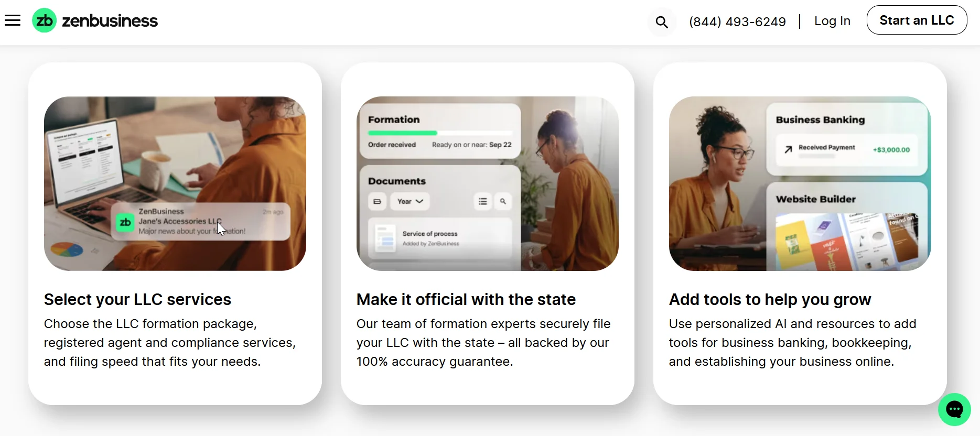The image size is (980, 436).
Task: Open the hamburger navigation menu
Action: click(13, 20)
